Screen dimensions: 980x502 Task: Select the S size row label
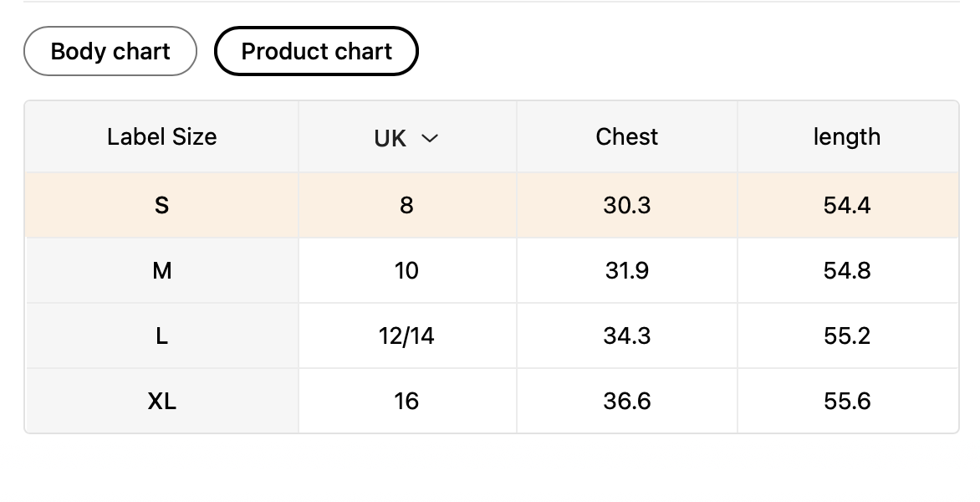(161, 206)
